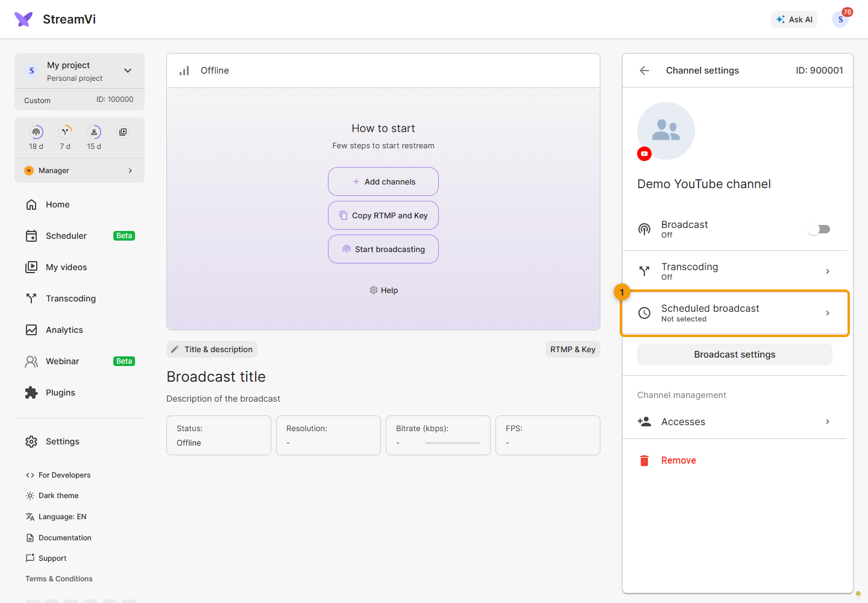Click the Broadcast settings button
The height and width of the screenshot is (603, 868).
coord(735,355)
